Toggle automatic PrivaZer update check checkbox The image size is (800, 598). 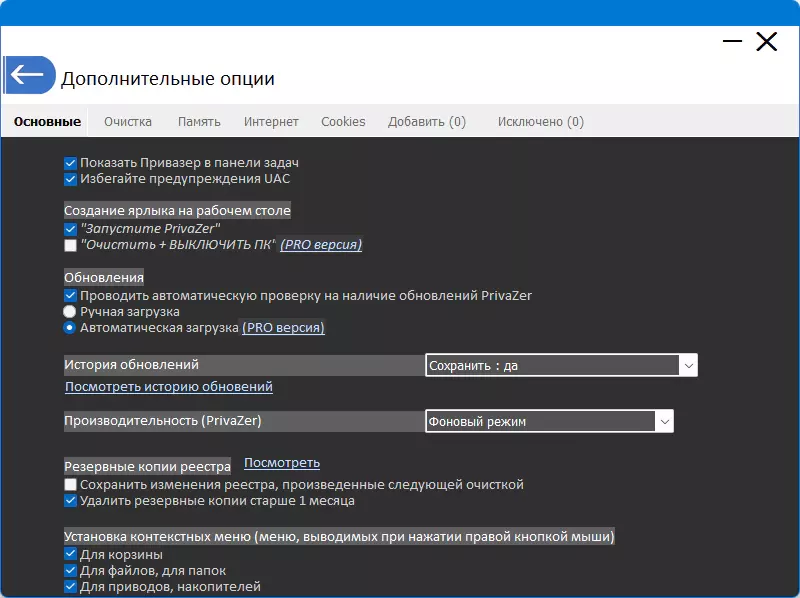tap(70, 295)
